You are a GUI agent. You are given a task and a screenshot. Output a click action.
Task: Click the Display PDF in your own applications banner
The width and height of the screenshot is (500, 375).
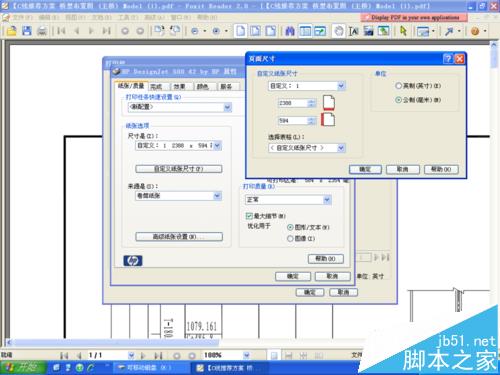tap(414, 17)
